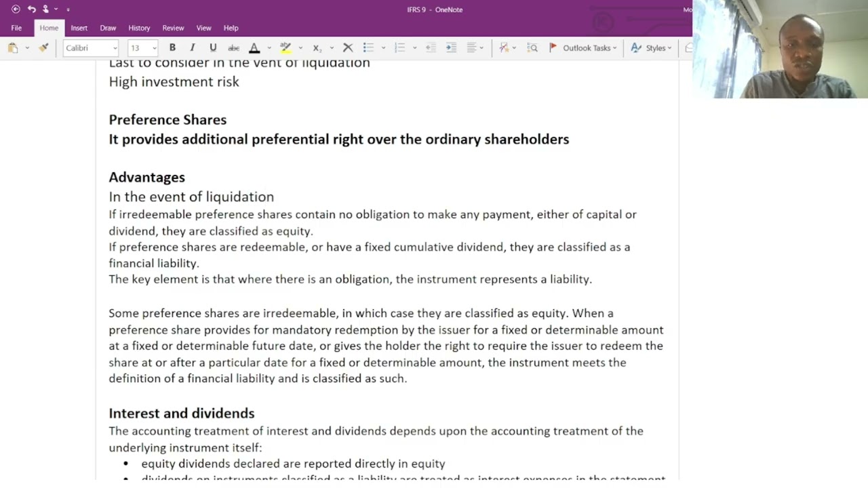Click the 'Advantages' heading
This screenshot has height=488, width=868.
coord(146,177)
